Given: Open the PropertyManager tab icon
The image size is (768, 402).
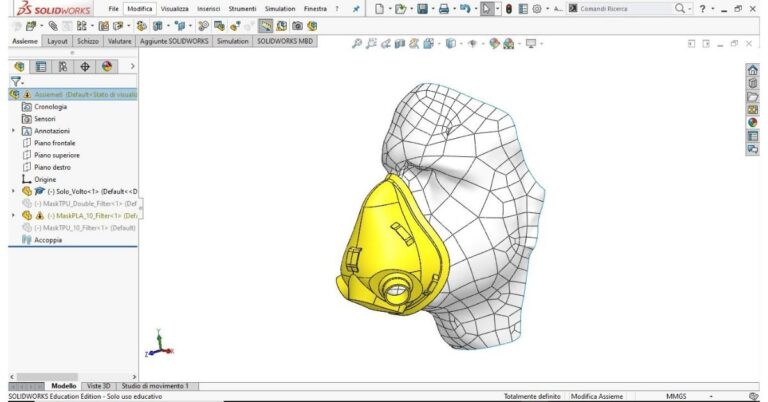Looking at the screenshot, I should tap(41, 66).
